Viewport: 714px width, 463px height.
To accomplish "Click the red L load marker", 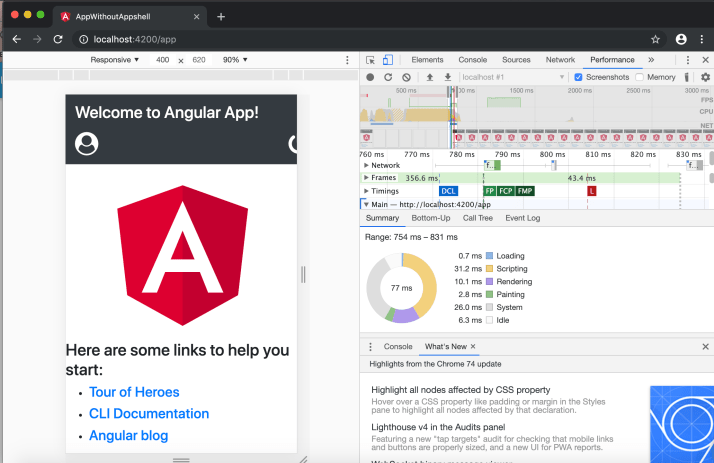I will click(592, 191).
